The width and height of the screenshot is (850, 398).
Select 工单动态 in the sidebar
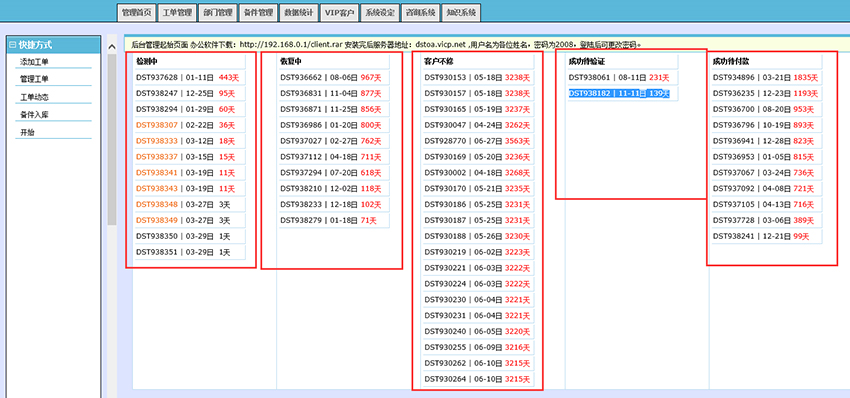click(x=34, y=98)
